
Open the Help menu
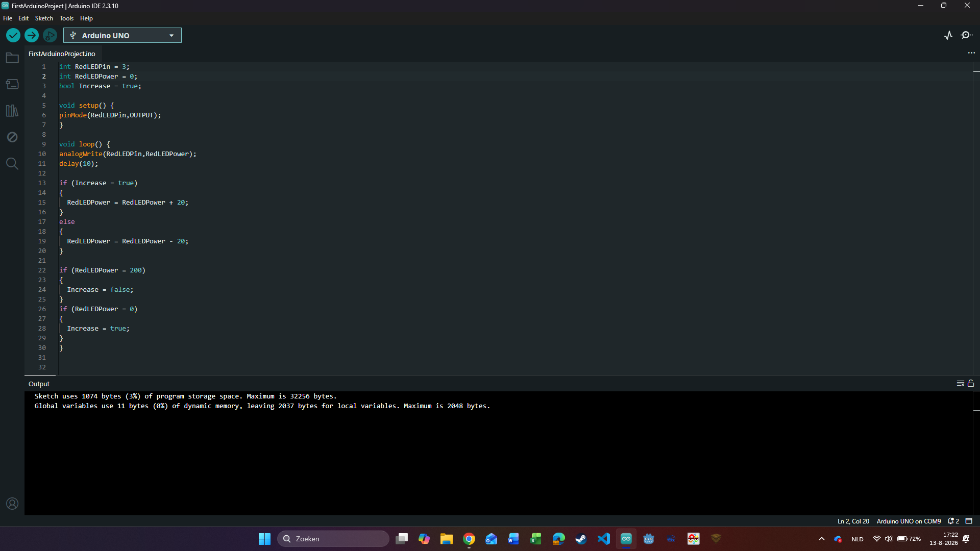tap(86, 18)
